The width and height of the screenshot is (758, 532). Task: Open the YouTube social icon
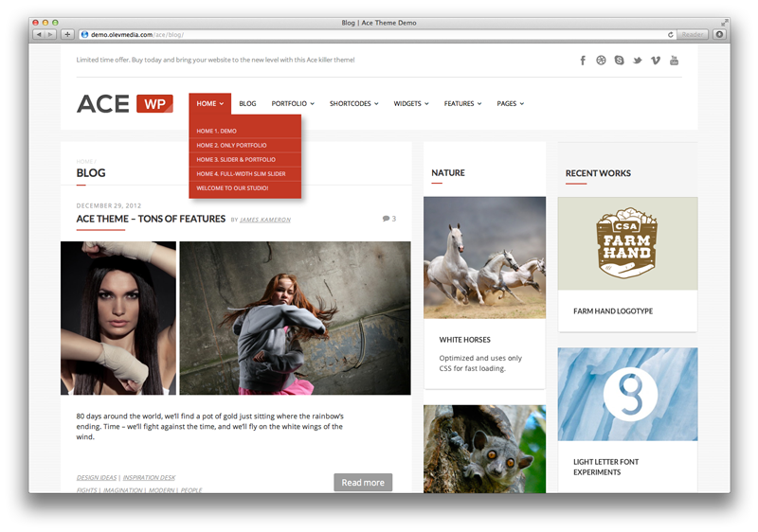674,61
